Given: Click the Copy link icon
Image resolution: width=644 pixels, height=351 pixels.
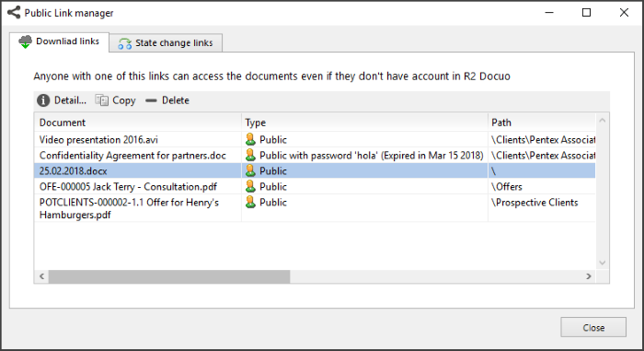Looking at the screenshot, I should coord(101,100).
